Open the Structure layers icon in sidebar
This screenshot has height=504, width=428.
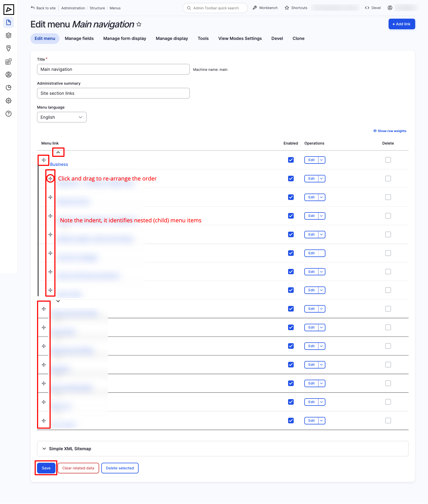click(9, 35)
